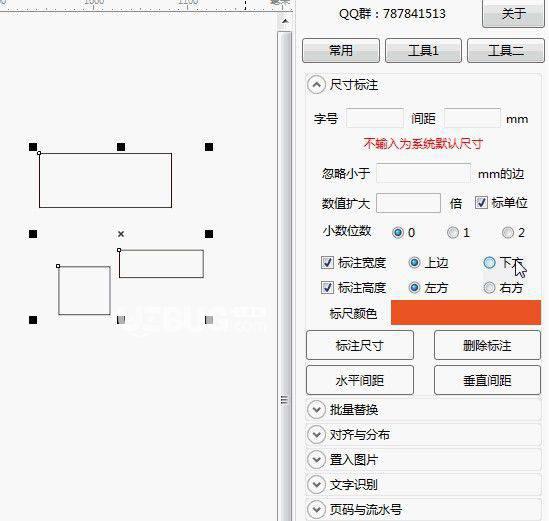Click the middle-left selection handle
The height and width of the screenshot is (521, 549).
(33, 234)
